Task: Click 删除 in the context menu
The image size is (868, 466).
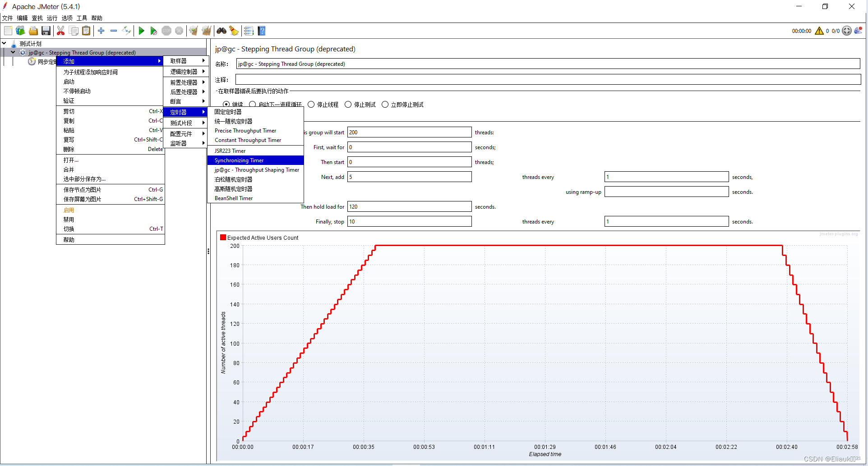Action: coord(110,149)
